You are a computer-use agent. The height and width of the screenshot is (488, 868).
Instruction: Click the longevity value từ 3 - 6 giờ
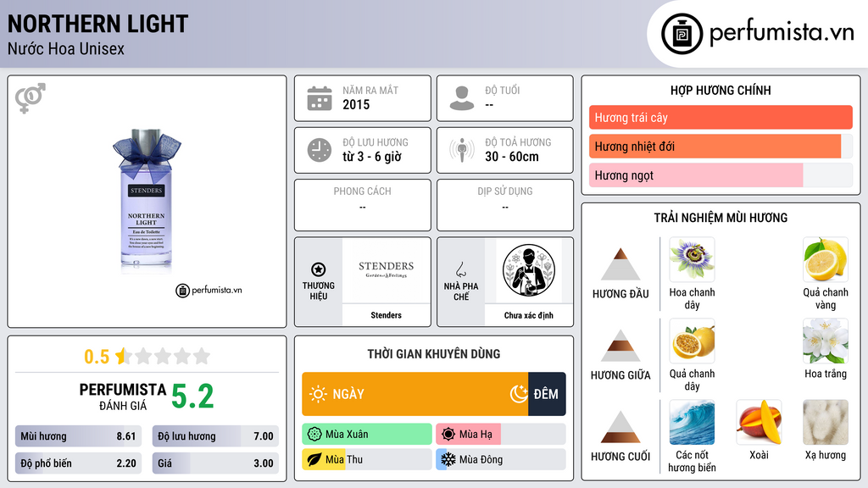coord(372,157)
